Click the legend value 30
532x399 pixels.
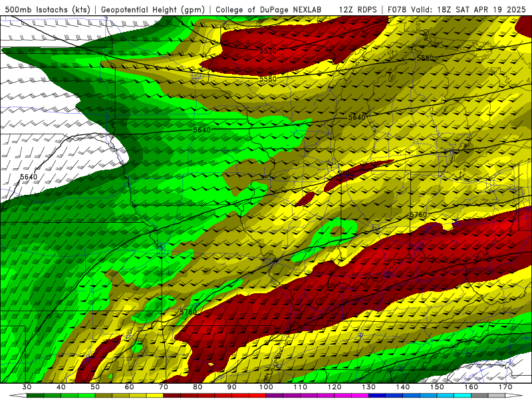tap(27, 387)
